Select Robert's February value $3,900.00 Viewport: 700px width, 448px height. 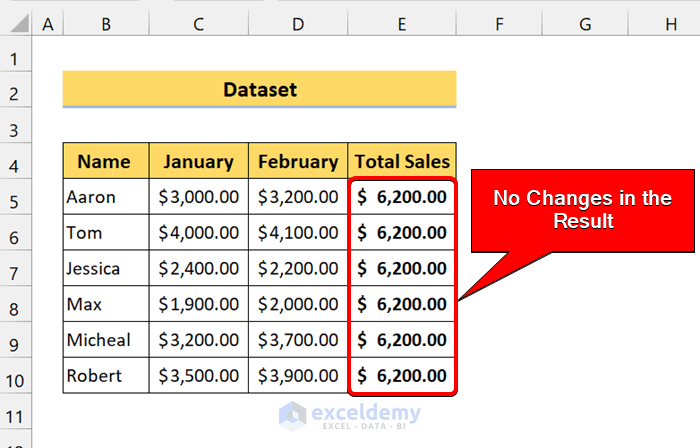tap(298, 376)
